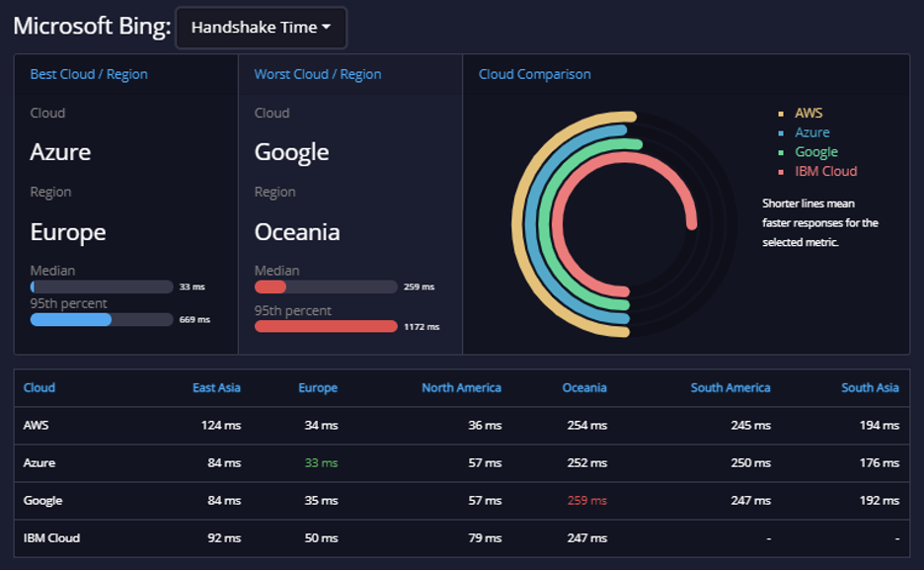Click the red 259 ms Google Oceania cell
The image size is (924, 571).
tap(587, 500)
